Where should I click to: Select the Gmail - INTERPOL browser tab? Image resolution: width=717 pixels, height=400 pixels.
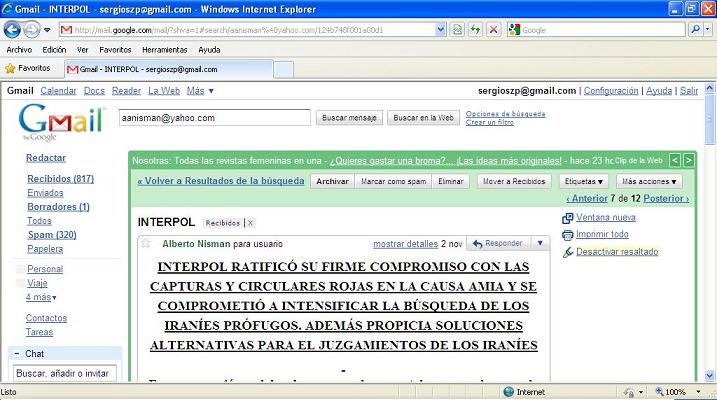[168, 69]
